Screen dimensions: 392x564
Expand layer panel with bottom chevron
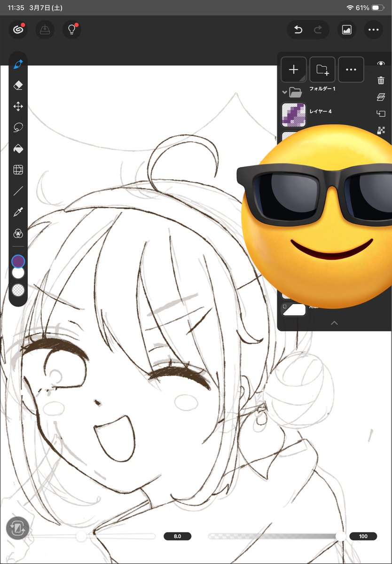pyautogui.click(x=335, y=323)
